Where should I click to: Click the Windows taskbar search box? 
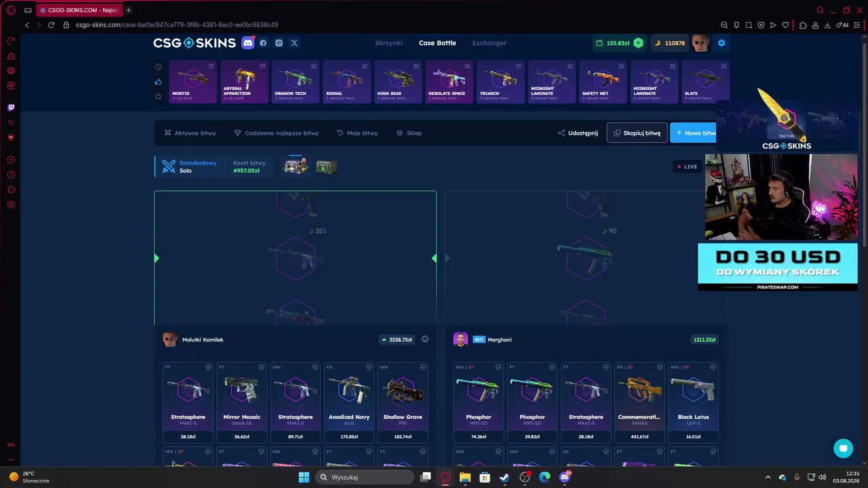(x=365, y=477)
